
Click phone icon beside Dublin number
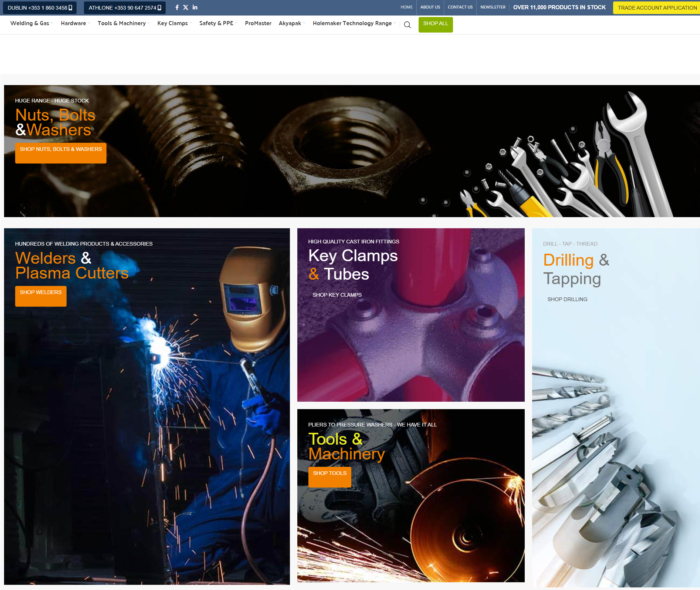point(70,8)
